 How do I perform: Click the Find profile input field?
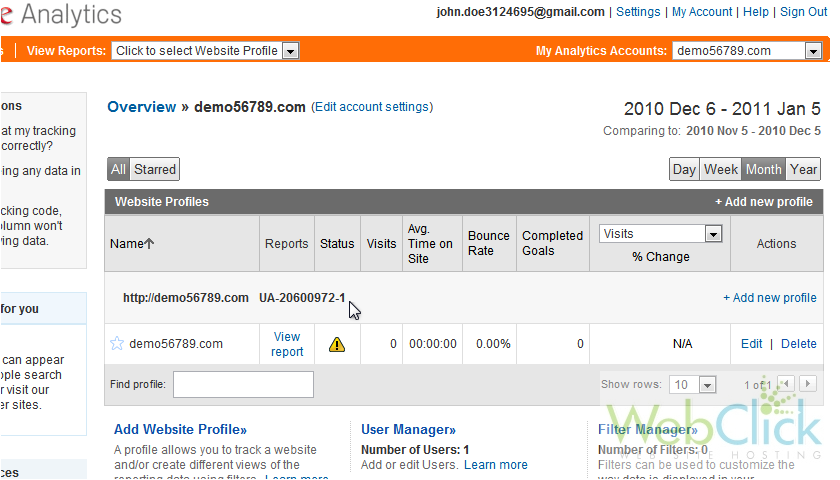pos(243,385)
